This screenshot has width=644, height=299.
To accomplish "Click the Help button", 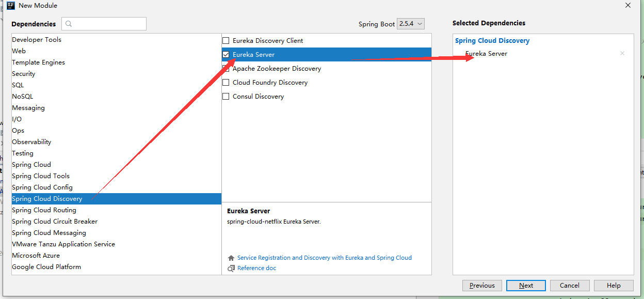I will click(x=614, y=286).
